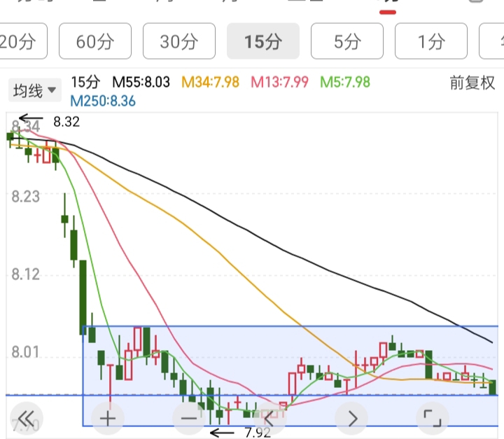Zoom in with the plus icon

point(108,419)
